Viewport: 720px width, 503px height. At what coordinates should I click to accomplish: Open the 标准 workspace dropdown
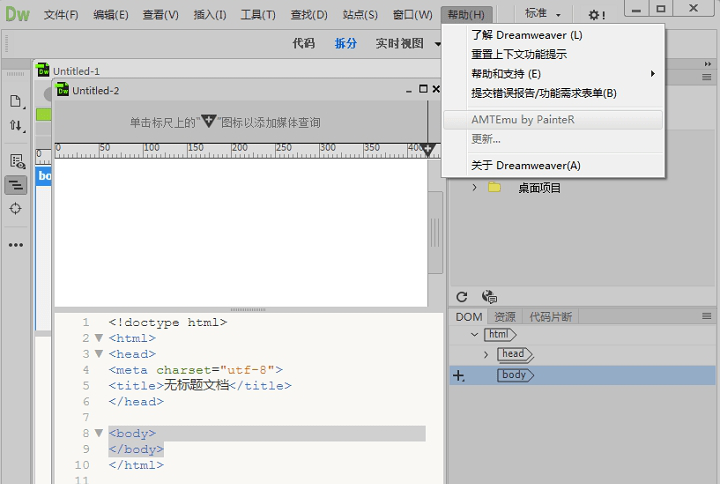(543, 14)
